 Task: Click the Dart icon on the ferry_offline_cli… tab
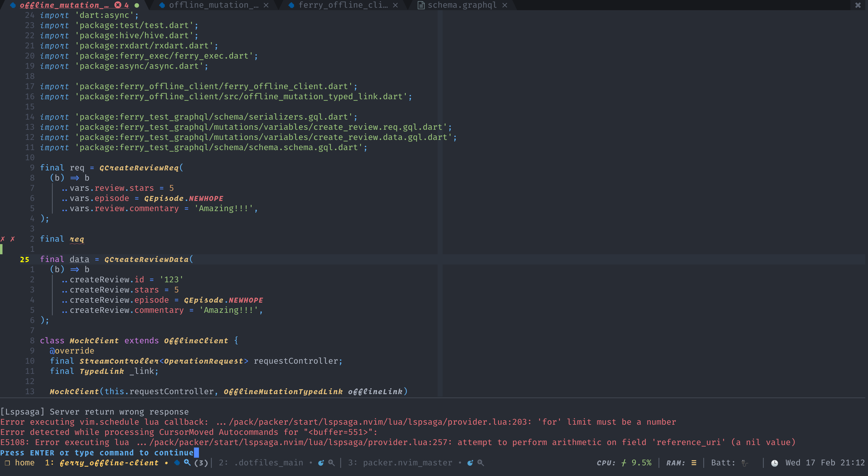tap(291, 5)
